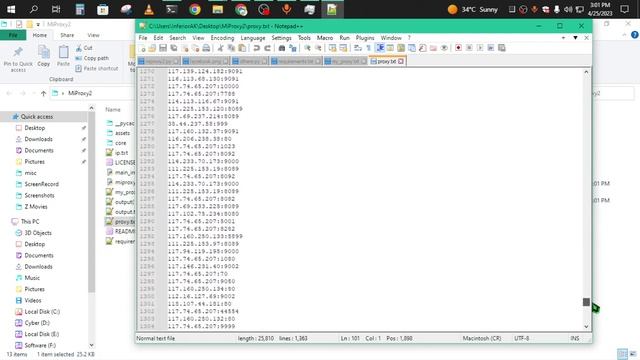Open the Notepad++ document list dropdown arrow
Screen dimensions: 640x360
click(x=575, y=38)
